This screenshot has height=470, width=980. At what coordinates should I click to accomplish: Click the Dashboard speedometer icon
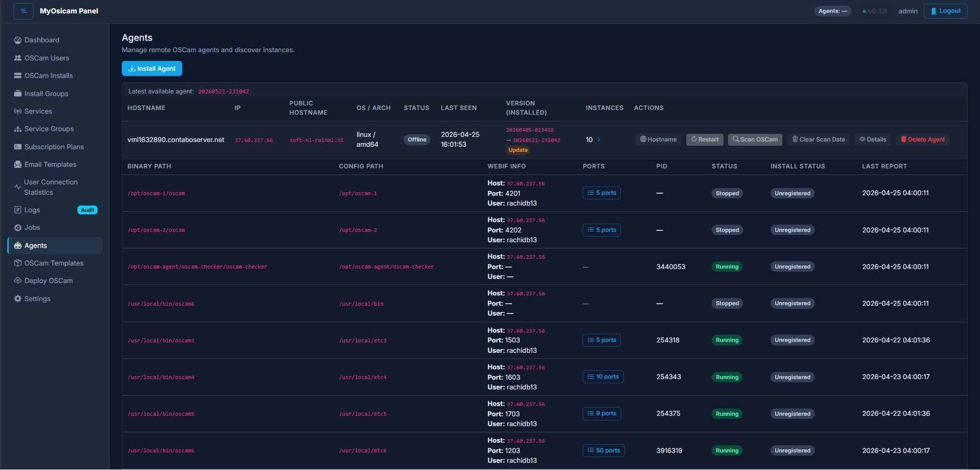coord(18,40)
